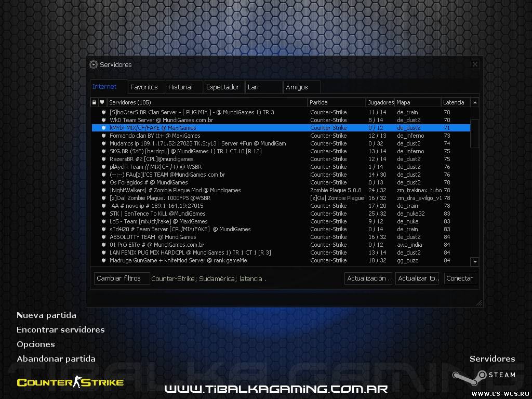Click shield icon of ABSOLUTTY TEAM row

pyautogui.click(x=104, y=237)
